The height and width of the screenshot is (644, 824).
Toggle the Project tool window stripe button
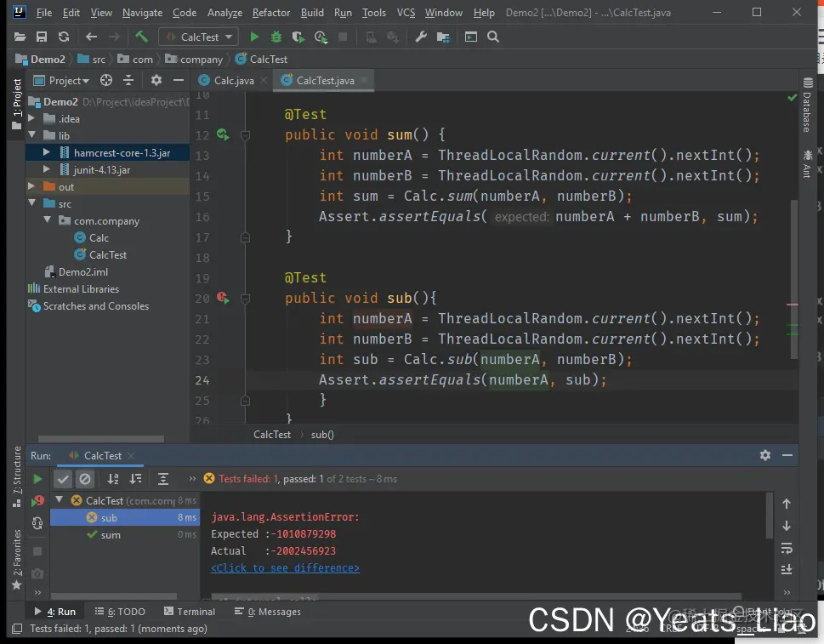(x=17, y=104)
